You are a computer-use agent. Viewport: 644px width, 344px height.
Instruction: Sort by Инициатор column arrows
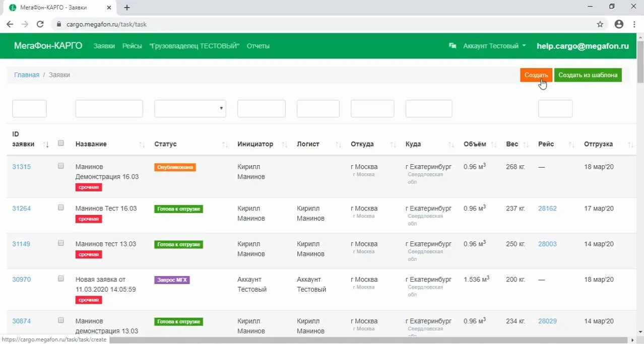point(285,145)
